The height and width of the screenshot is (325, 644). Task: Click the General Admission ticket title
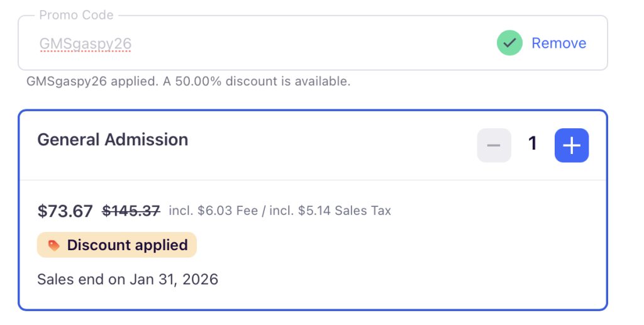click(x=113, y=140)
